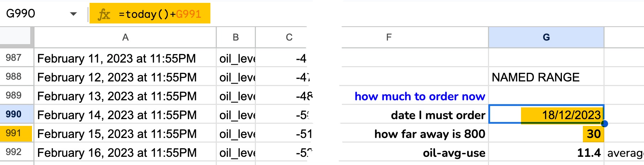Viewport: 644px width, 165px height.
Task: Click the select-all corner box
Action: click(16, 37)
